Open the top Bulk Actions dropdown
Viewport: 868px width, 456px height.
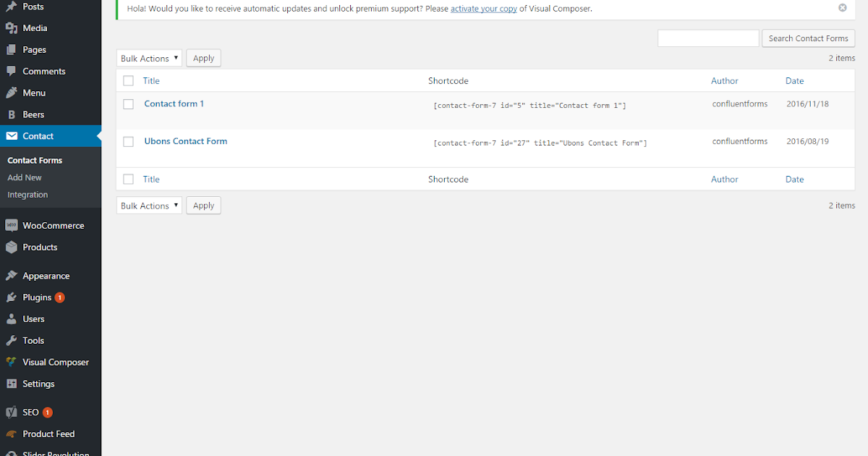(149, 58)
